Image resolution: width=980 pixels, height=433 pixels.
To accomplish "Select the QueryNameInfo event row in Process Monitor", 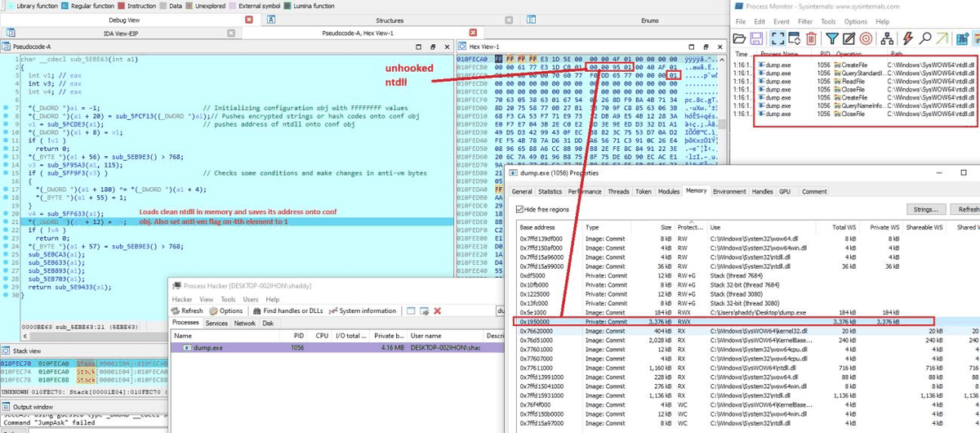I will (x=855, y=106).
